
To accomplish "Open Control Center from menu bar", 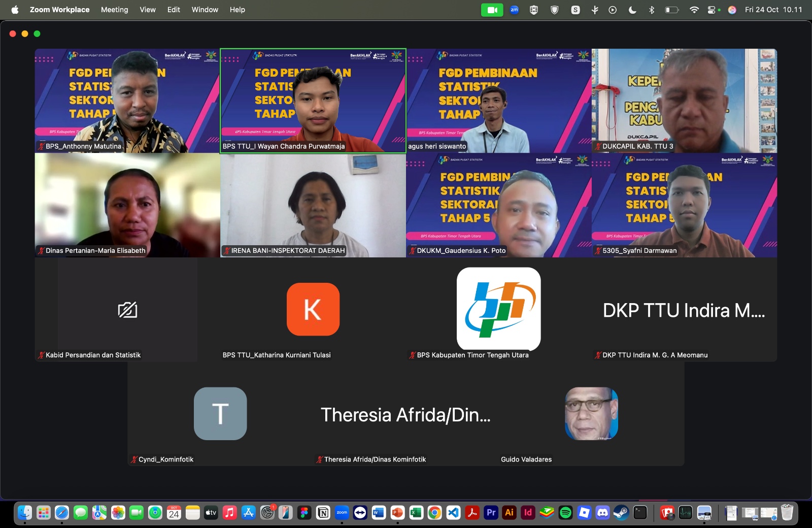I will point(713,10).
